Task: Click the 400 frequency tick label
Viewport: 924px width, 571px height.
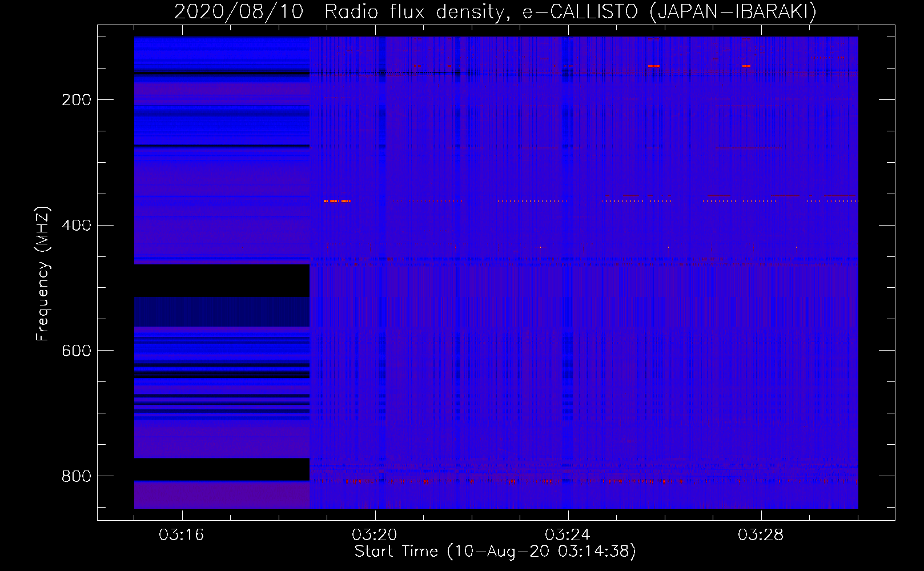Action: pos(77,226)
